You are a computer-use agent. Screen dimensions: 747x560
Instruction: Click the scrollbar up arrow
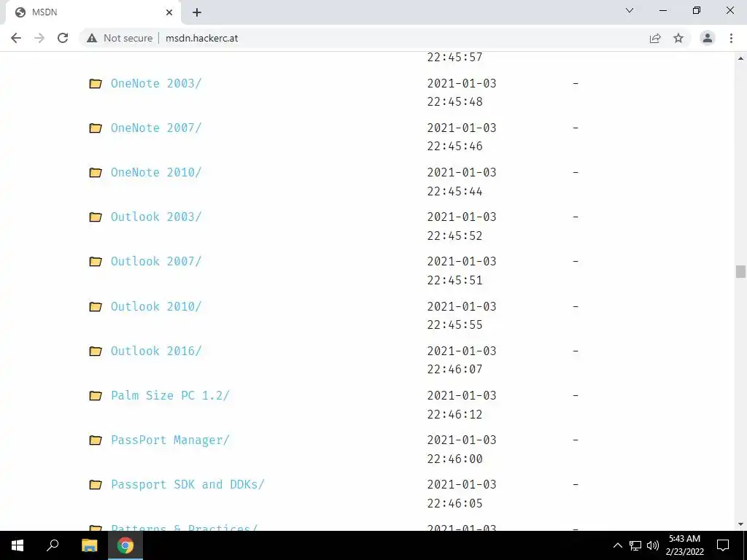(740, 58)
